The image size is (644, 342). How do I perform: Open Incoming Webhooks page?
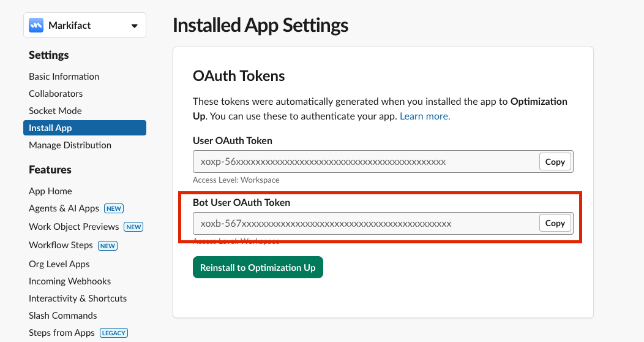click(70, 281)
